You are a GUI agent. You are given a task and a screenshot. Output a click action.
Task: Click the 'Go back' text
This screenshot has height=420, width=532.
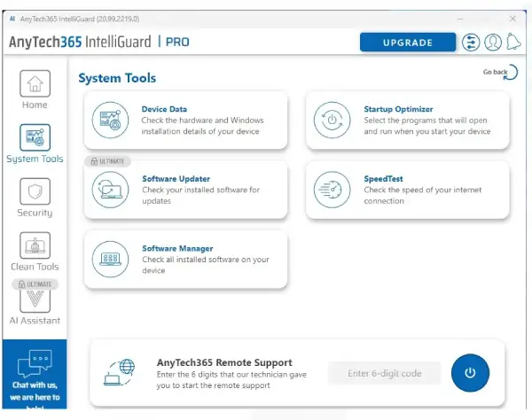pos(495,72)
